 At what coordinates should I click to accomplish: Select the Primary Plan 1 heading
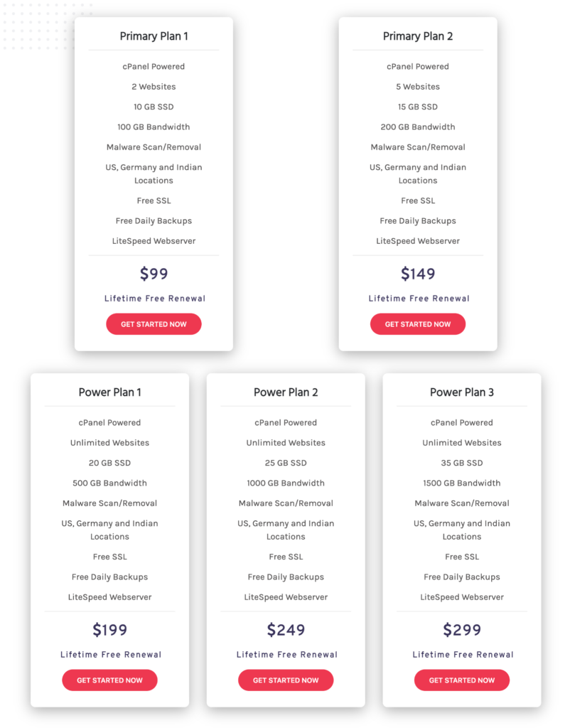click(154, 36)
